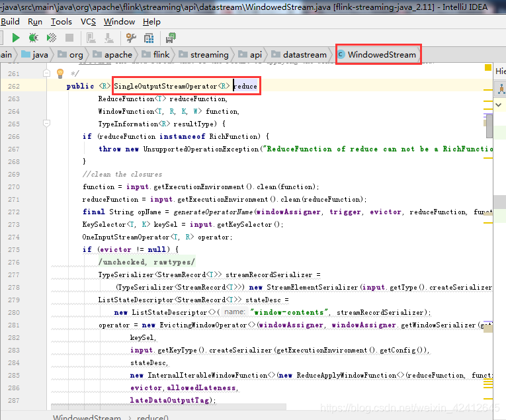Open Settings wrench icon
506x420 pixels.
[x=131, y=38]
